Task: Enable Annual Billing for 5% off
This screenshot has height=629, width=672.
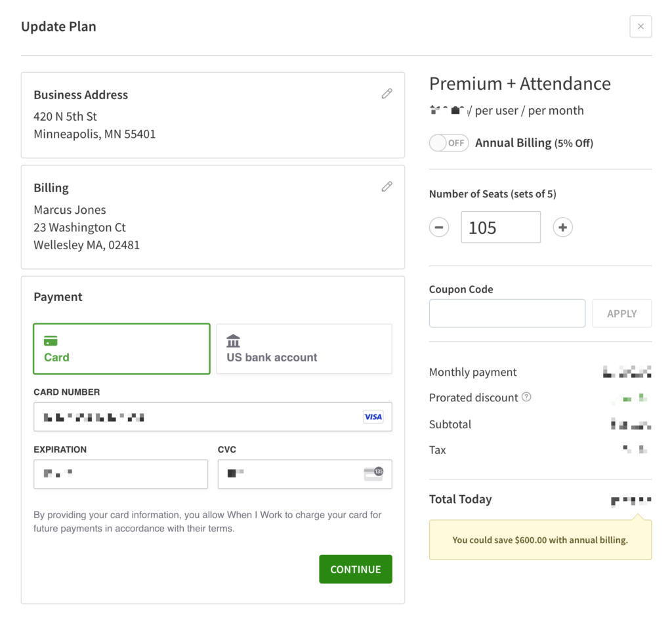Action: coord(449,142)
